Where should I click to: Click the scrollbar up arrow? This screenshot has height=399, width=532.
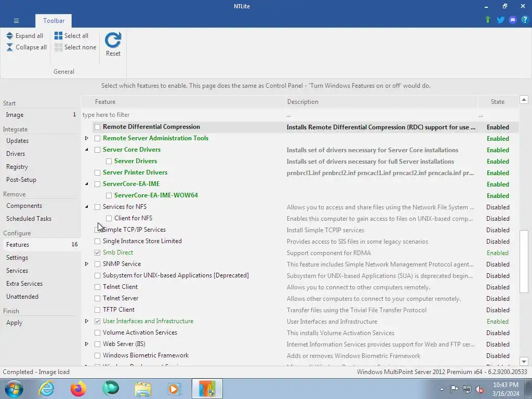tap(524, 100)
